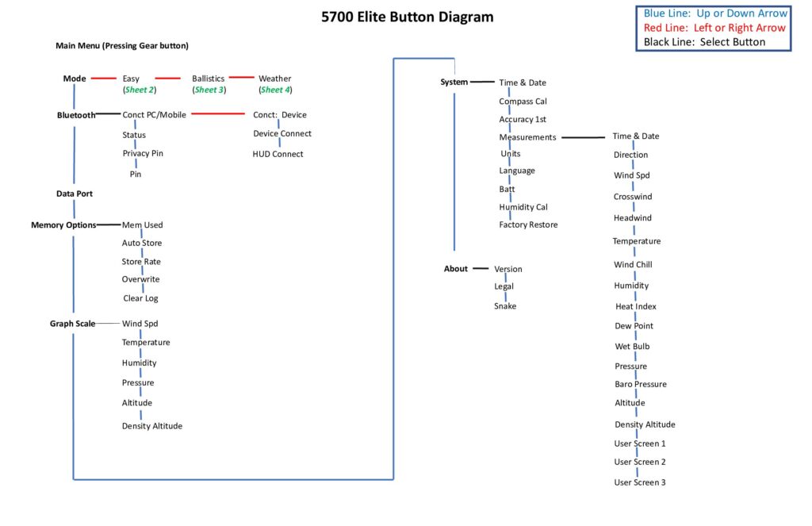Select Privacy Pin under Bluetooth
This screenshot has height=526, width=812.
(143, 153)
